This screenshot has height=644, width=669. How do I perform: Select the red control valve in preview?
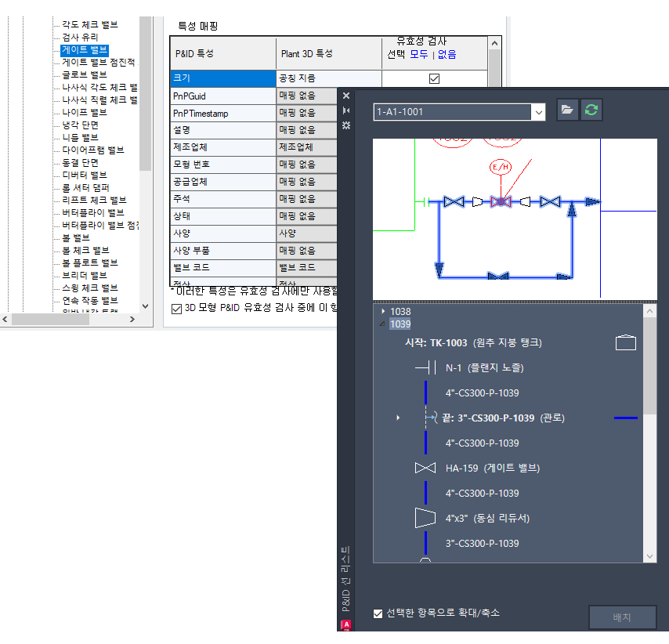point(501,201)
